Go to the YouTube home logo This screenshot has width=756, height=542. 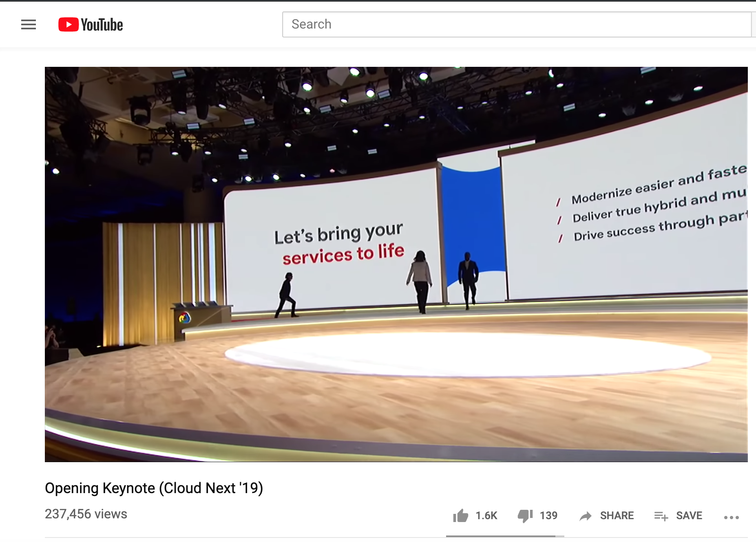[91, 25]
